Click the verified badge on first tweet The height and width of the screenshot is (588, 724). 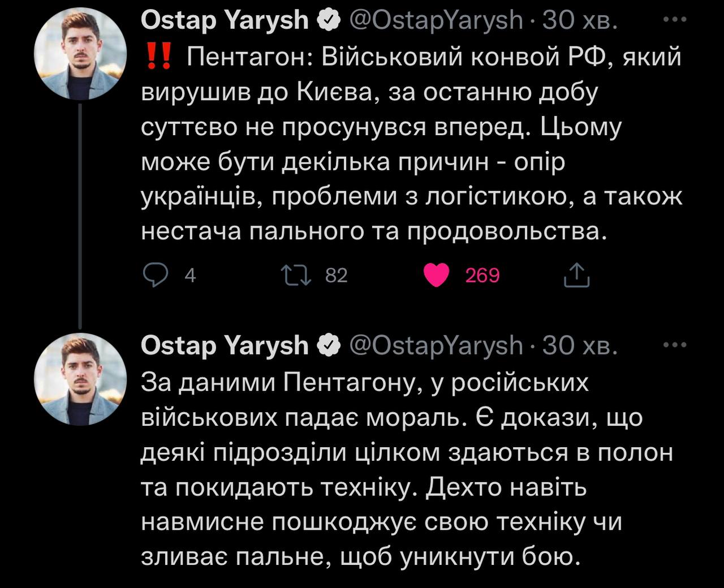pos(329,21)
